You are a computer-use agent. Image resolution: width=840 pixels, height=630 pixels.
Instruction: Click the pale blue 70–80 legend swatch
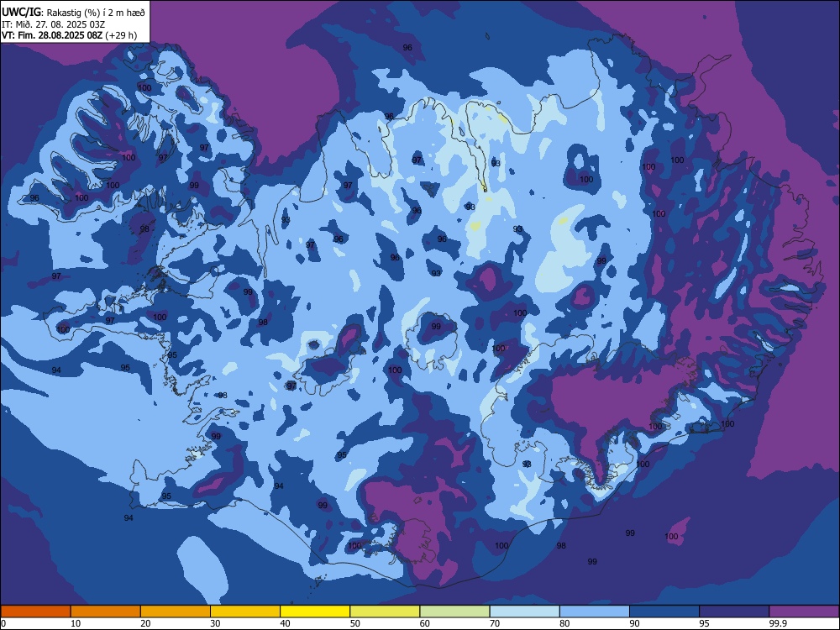click(525, 612)
